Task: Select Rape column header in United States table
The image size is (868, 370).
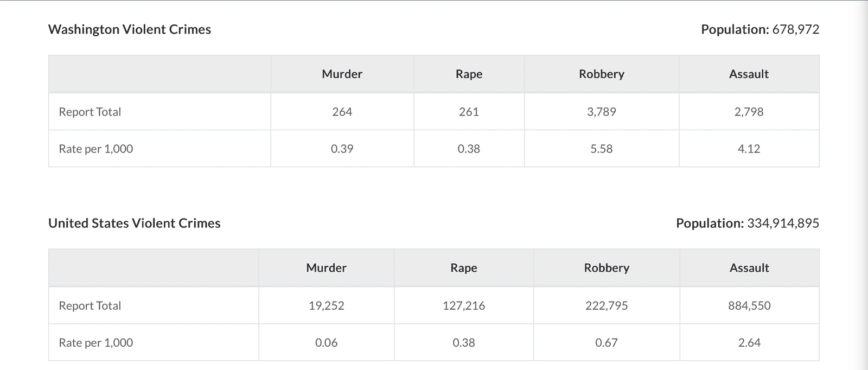Action: [x=463, y=267]
